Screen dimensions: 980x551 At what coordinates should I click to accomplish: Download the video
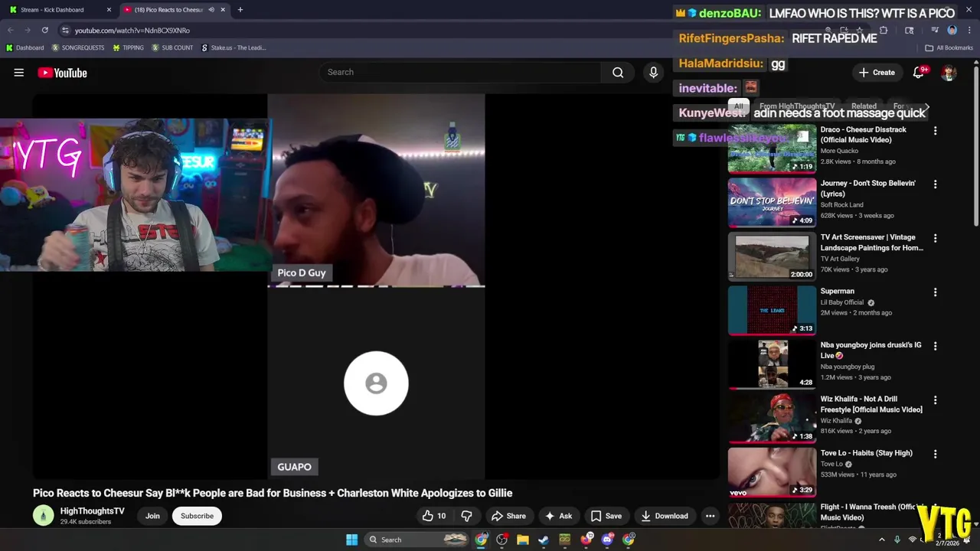(x=665, y=516)
